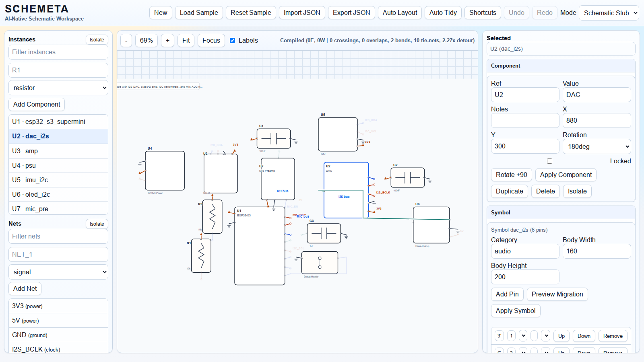Select the GND ground net entry
644x362 pixels.
58,335
